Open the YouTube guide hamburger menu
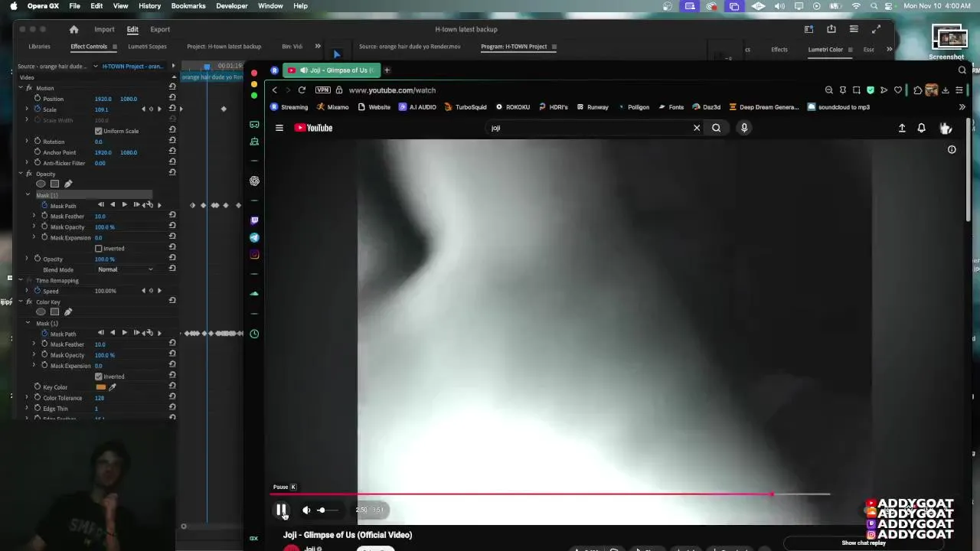 click(x=279, y=128)
